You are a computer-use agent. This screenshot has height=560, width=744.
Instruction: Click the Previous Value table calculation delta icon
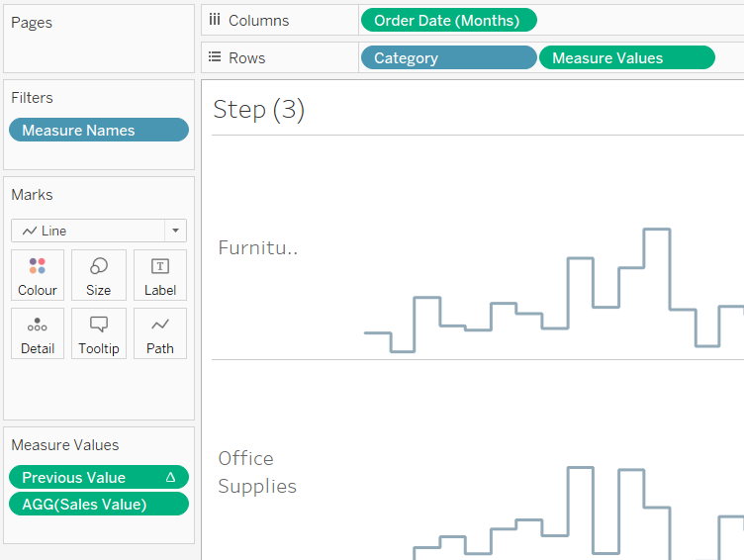pos(170,477)
